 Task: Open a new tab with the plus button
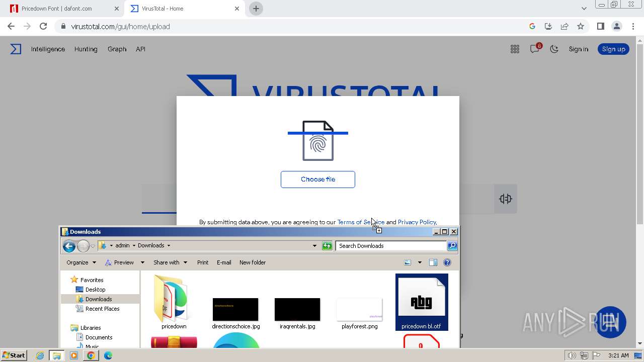click(x=256, y=9)
